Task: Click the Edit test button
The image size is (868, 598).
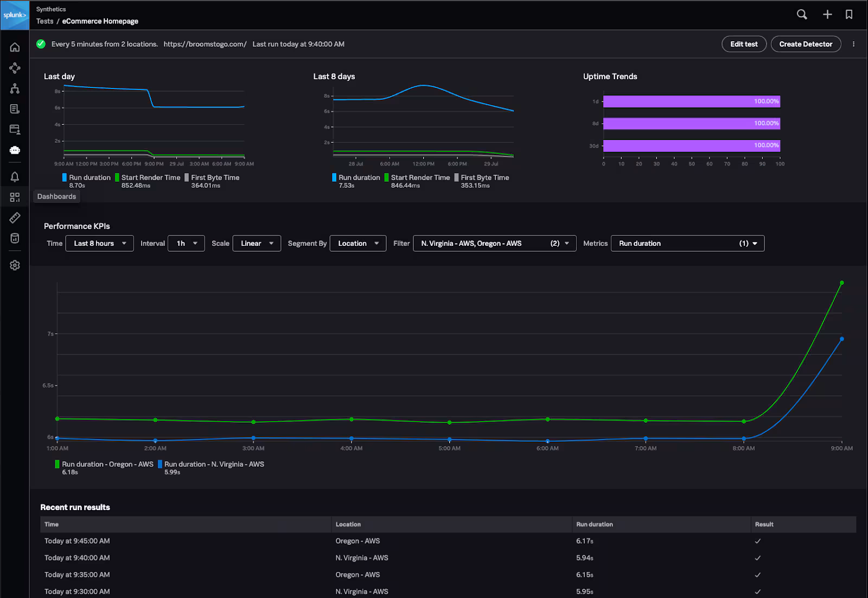Action: click(744, 44)
